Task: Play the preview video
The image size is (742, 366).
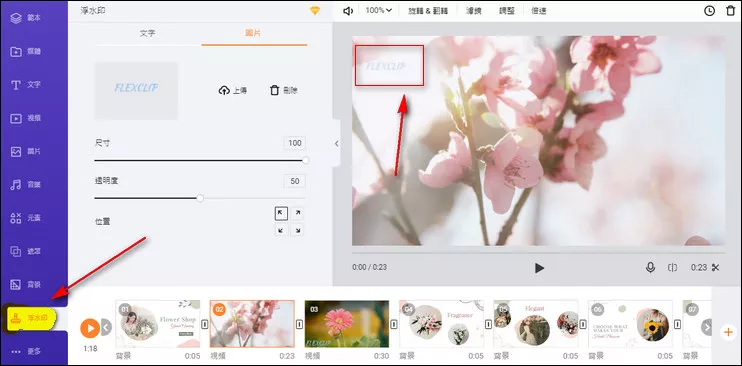Action: [539, 268]
